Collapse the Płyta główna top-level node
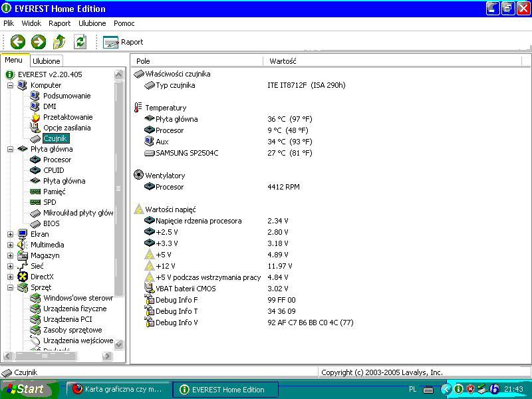Screen dimensions: 532x399 pyautogui.click(x=10, y=149)
